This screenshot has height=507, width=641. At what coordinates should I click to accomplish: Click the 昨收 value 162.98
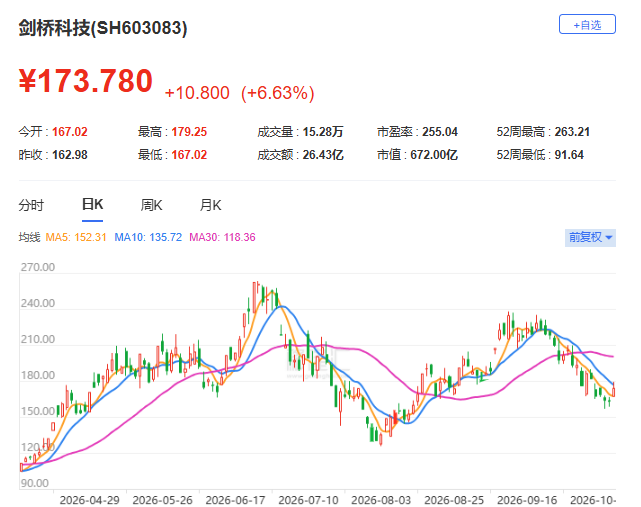click(70, 155)
